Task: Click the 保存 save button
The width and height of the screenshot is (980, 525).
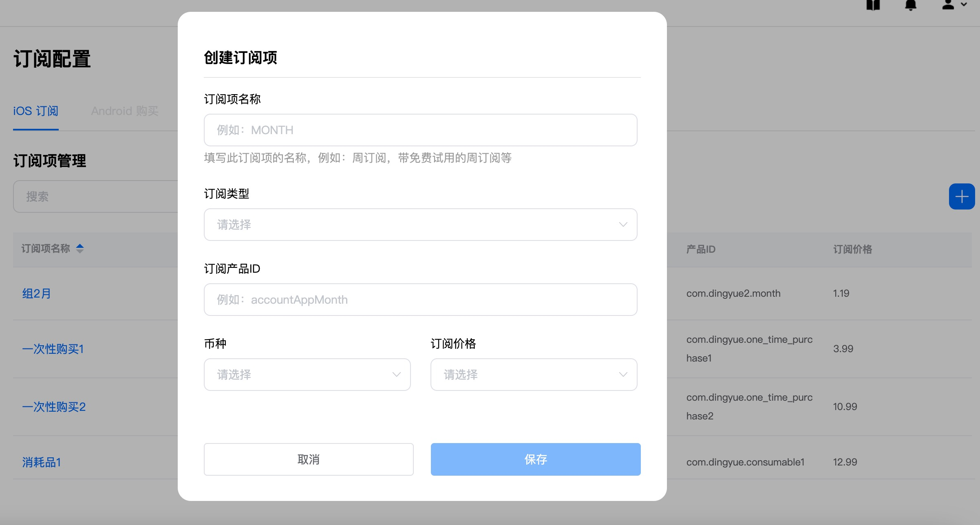Action: pyautogui.click(x=535, y=459)
